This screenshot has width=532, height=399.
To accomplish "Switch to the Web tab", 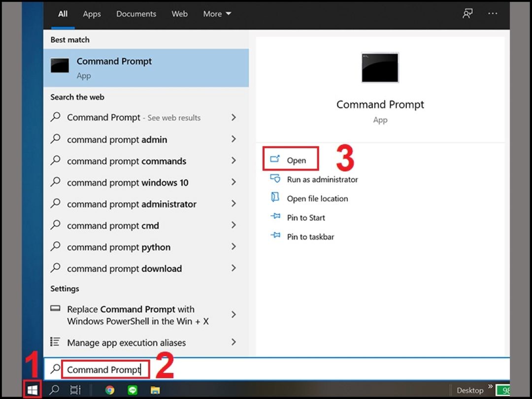I will (x=179, y=14).
